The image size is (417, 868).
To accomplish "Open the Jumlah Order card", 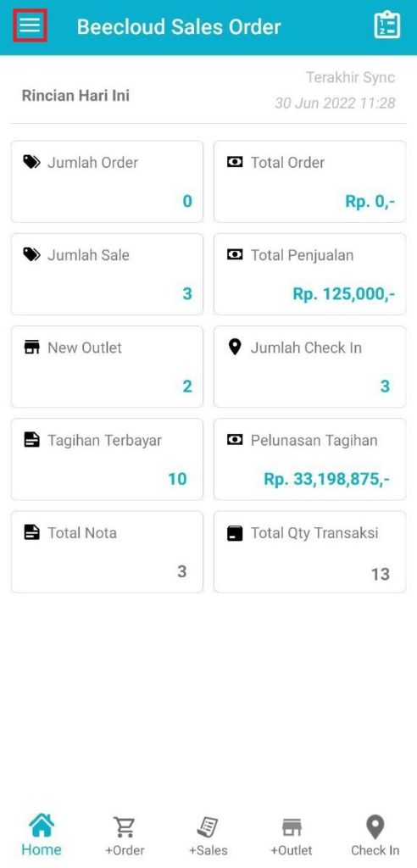I will pos(107,181).
